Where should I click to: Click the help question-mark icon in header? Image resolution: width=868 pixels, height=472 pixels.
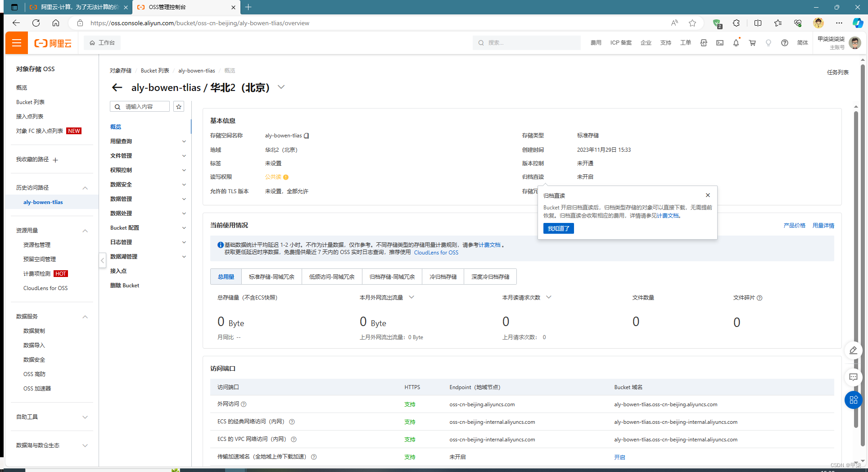(785, 43)
